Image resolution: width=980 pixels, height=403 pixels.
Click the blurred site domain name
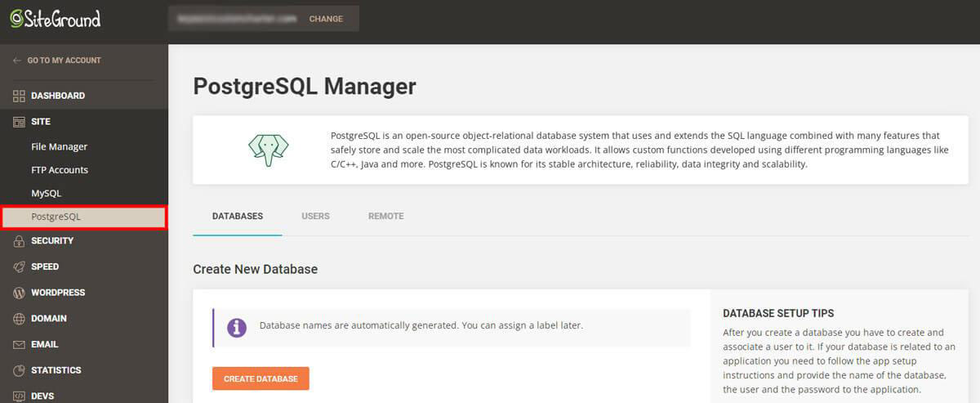pyautogui.click(x=237, y=19)
